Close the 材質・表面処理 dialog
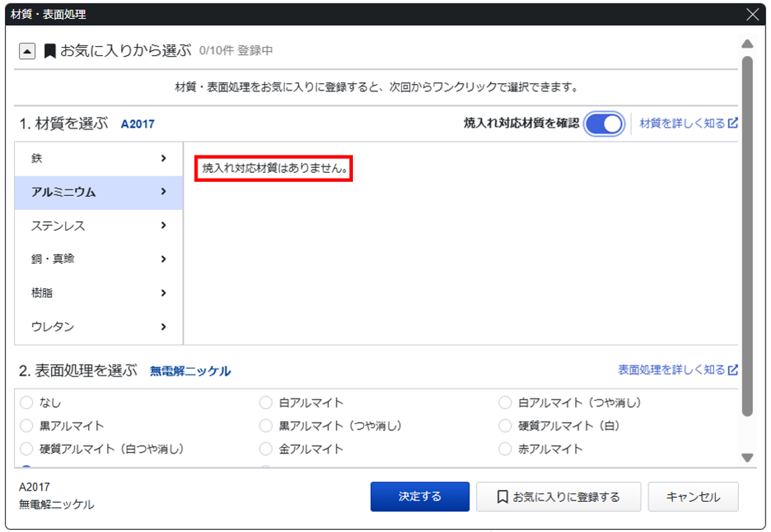Screen dimensions: 771x532 click(x=753, y=14)
